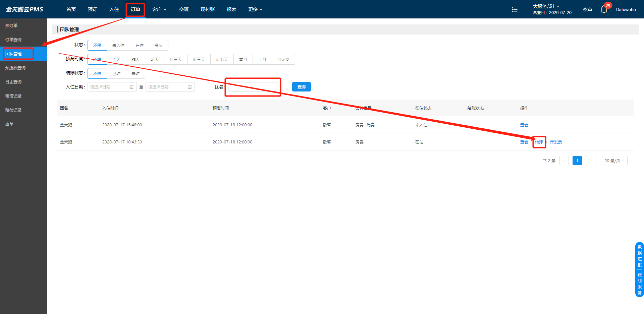Expand the 更多 menu in the top bar
Viewport: 644px width, 314px height.
click(255, 9)
